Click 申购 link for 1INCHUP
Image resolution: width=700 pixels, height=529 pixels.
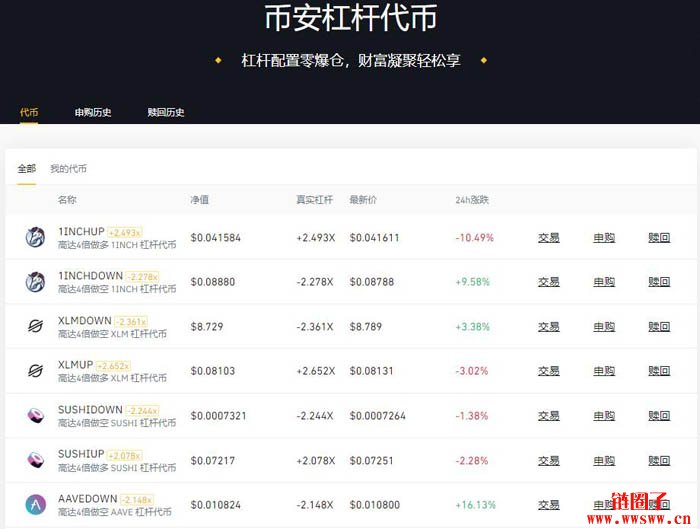pos(604,237)
